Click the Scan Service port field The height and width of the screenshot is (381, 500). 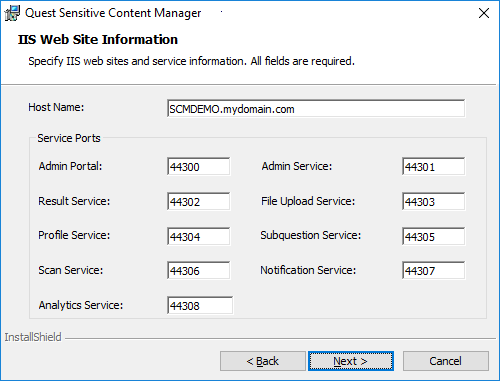(199, 270)
